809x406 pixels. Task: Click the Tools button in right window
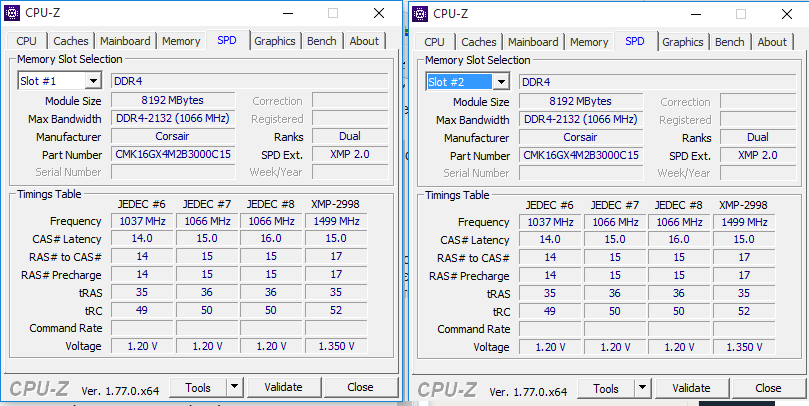(606, 388)
